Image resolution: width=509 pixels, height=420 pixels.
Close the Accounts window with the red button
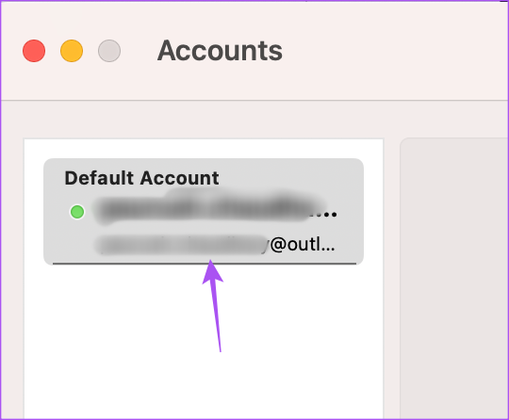[x=34, y=51]
